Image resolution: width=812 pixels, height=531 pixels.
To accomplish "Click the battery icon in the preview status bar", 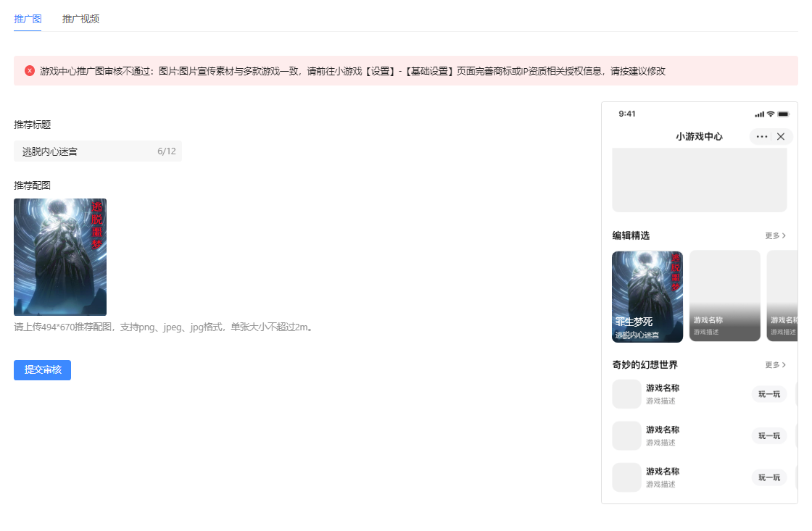I will click(x=784, y=114).
